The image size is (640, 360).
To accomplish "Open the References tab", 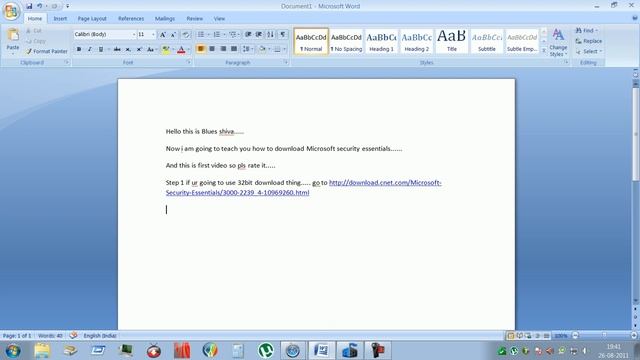I will pyautogui.click(x=131, y=19).
